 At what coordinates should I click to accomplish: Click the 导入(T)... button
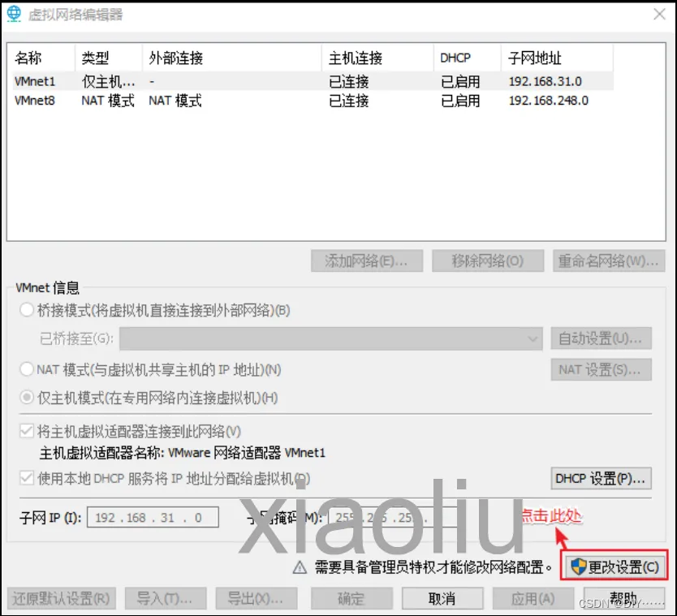pos(166,598)
